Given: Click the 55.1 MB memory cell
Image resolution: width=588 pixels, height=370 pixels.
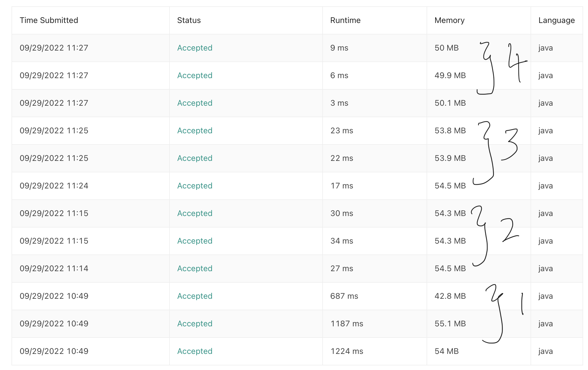Looking at the screenshot, I should click(x=450, y=324).
